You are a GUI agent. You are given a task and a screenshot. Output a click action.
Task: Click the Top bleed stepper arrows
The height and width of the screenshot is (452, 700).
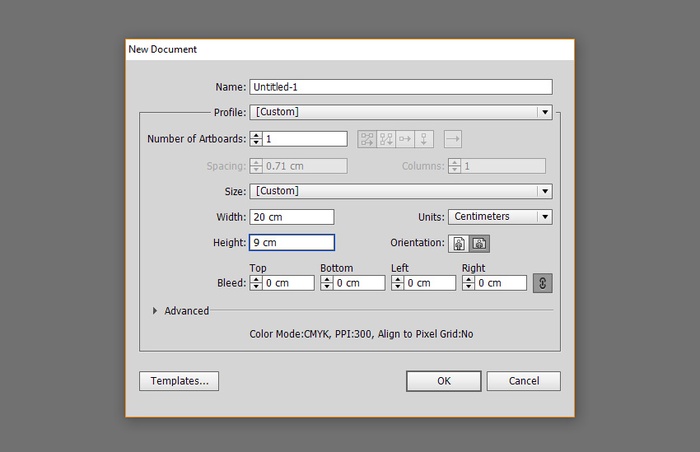pyautogui.click(x=255, y=283)
